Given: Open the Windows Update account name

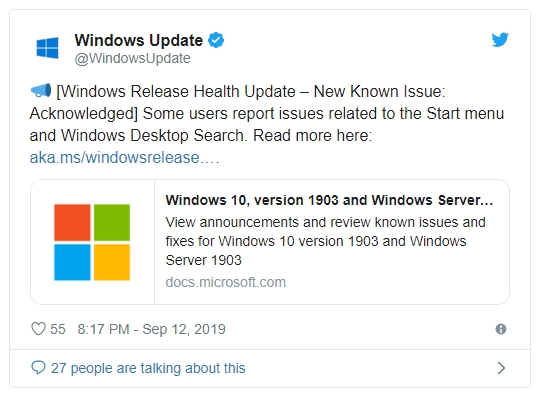Looking at the screenshot, I should [139, 40].
